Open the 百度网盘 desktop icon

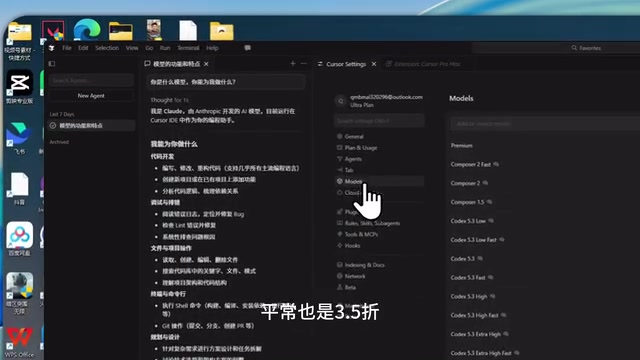tap(19, 238)
